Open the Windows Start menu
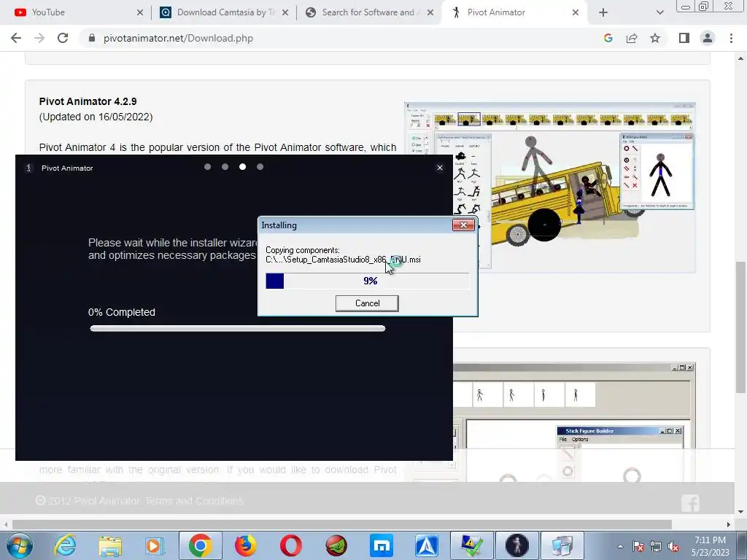Image resolution: width=747 pixels, height=560 pixels. tap(19, 545)
